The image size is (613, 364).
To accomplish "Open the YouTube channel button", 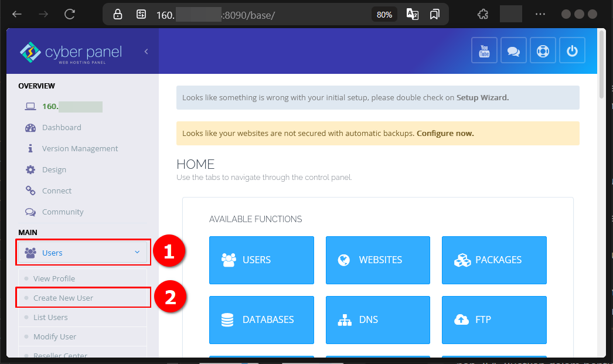I will (x=485, y=50).
